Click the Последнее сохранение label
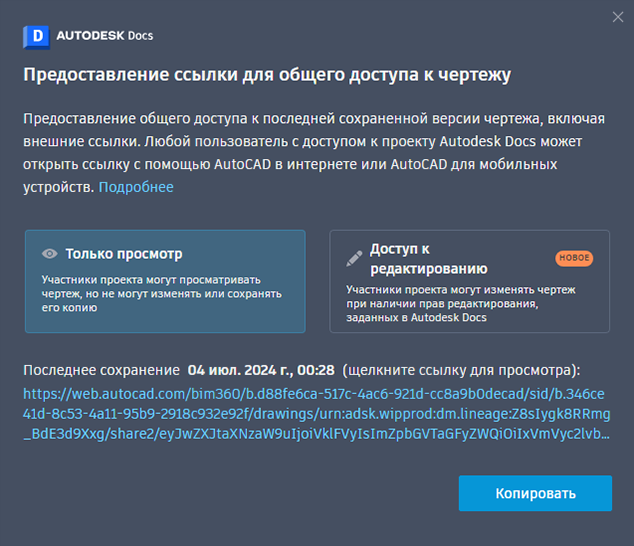634x546 pixels. click(x=101, y=370)
